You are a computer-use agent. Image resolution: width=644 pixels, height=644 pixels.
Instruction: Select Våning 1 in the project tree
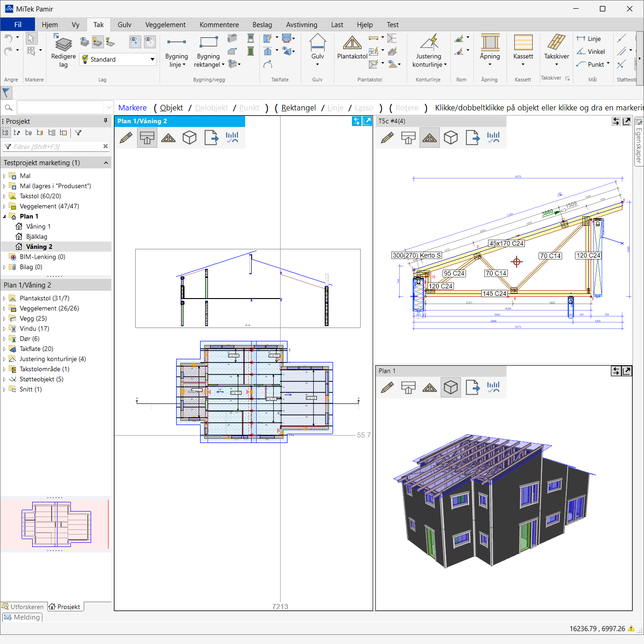click(38, 226)
